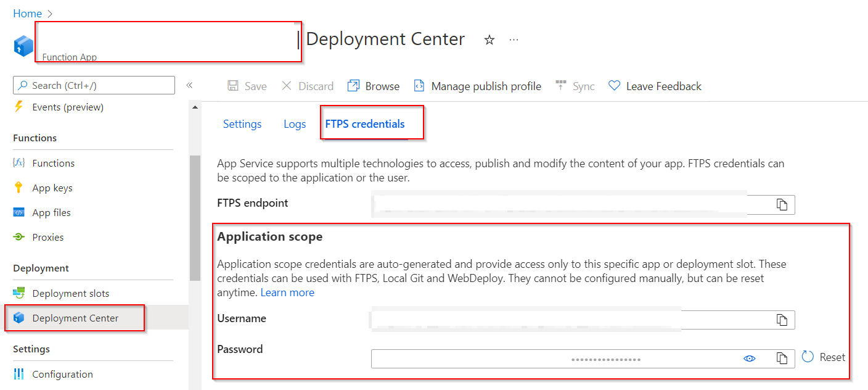
Task: Open App files in sidebar
Action: coord(52,212)
